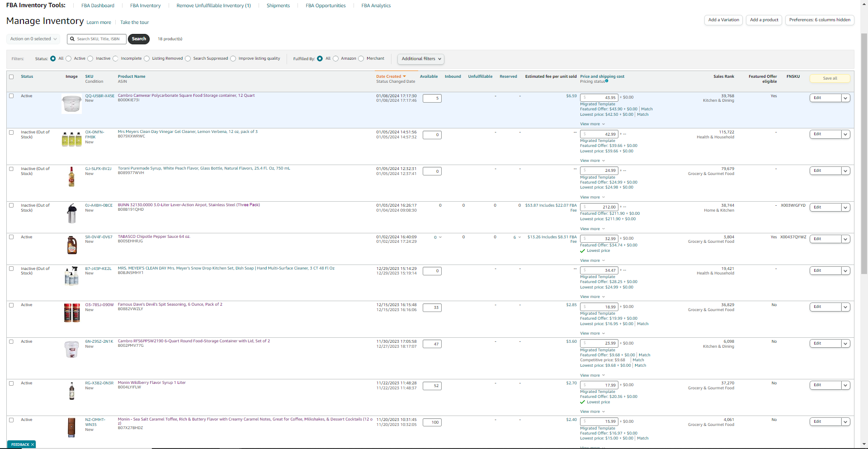This screenshot has width=868, height=449.
Task: Open the Tabasco Chipotle Pepper Sauce image
Action: point(72,245)
